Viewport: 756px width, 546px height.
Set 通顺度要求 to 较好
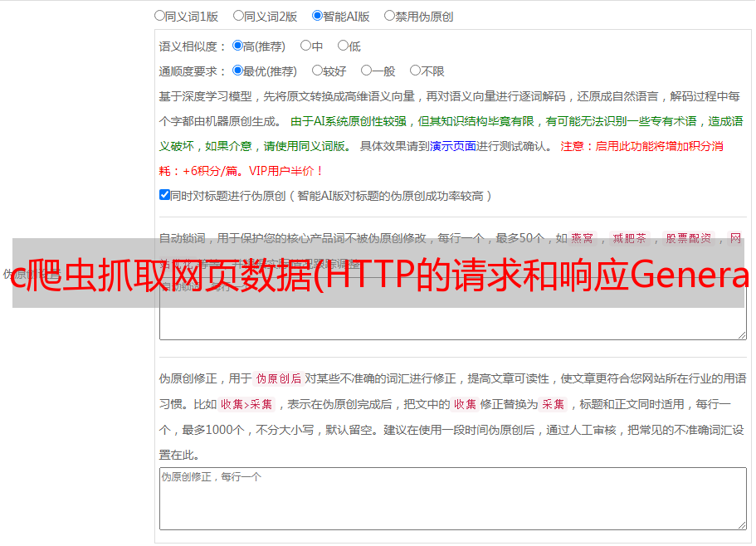click(x=317, y=71)
